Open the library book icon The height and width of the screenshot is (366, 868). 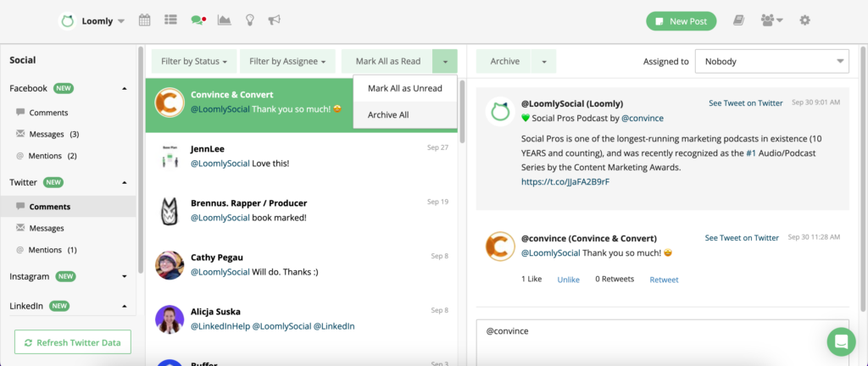click(739, 20)
